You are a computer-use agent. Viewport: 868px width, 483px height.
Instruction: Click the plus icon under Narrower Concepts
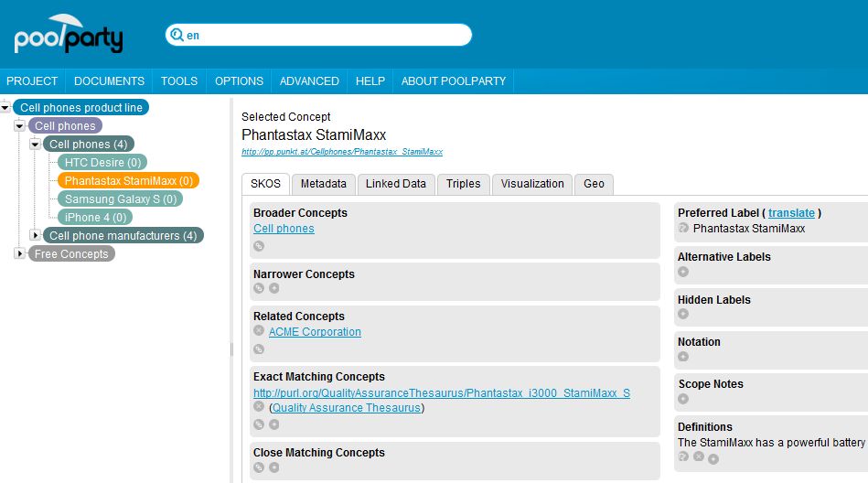pyautogui.click(x=274, y=288)
